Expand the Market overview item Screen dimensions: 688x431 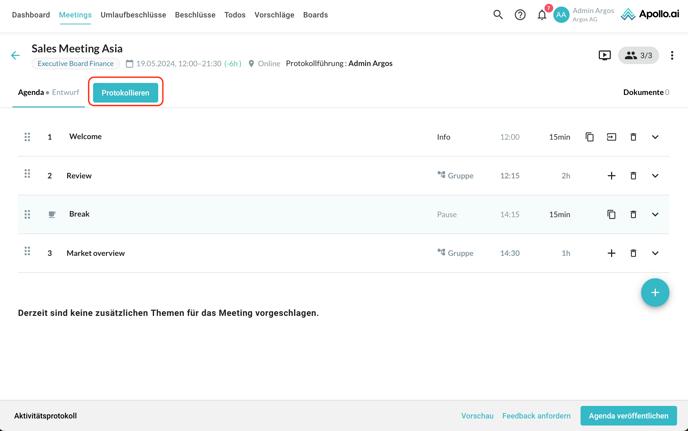(x=655, y=253)
